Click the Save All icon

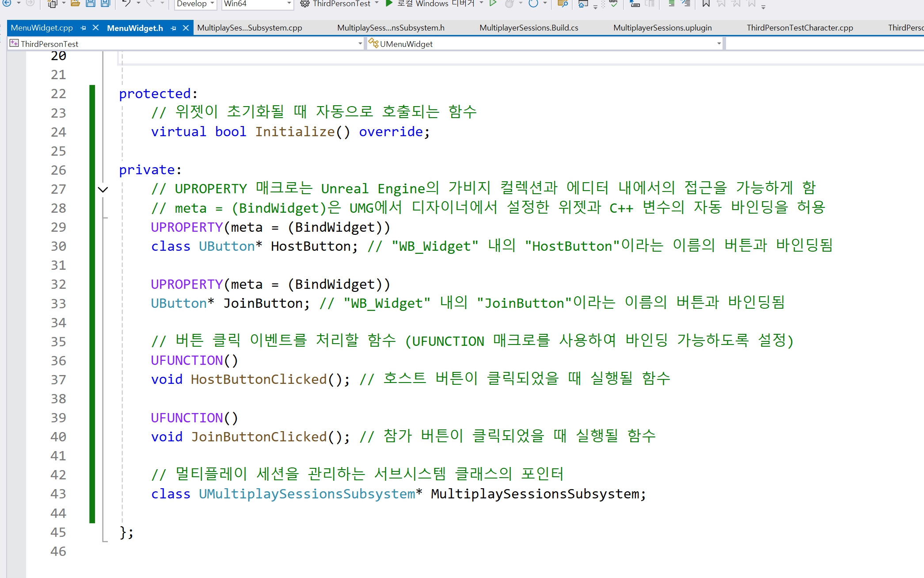coord(105,3)
